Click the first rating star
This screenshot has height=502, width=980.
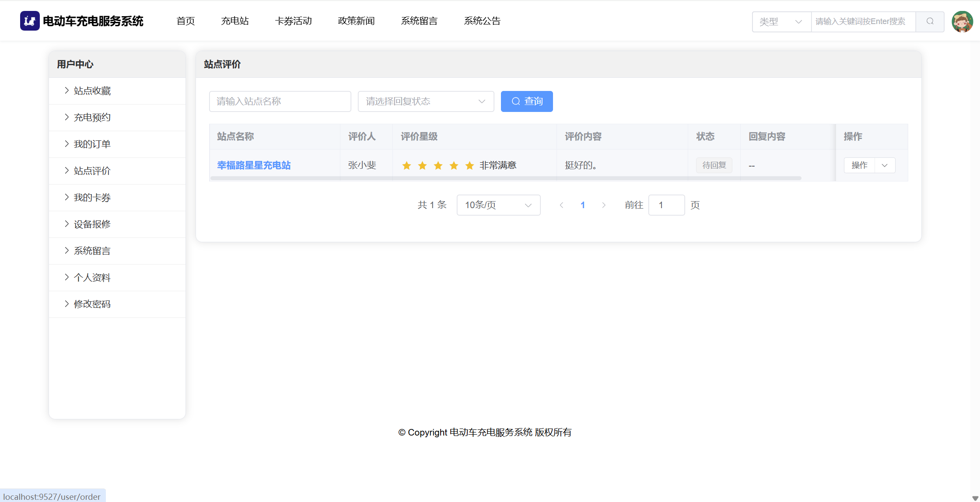pyautogui.click(x=406, y=165)
